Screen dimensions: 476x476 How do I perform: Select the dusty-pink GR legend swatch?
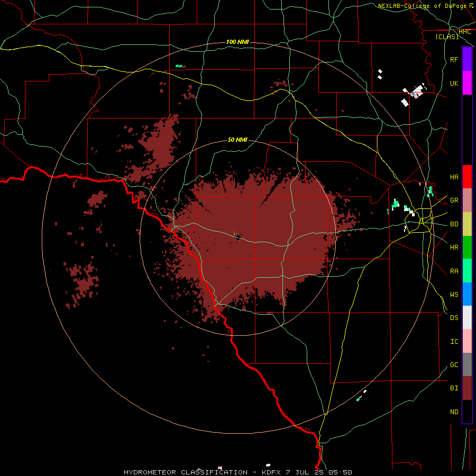click(467, 200)
